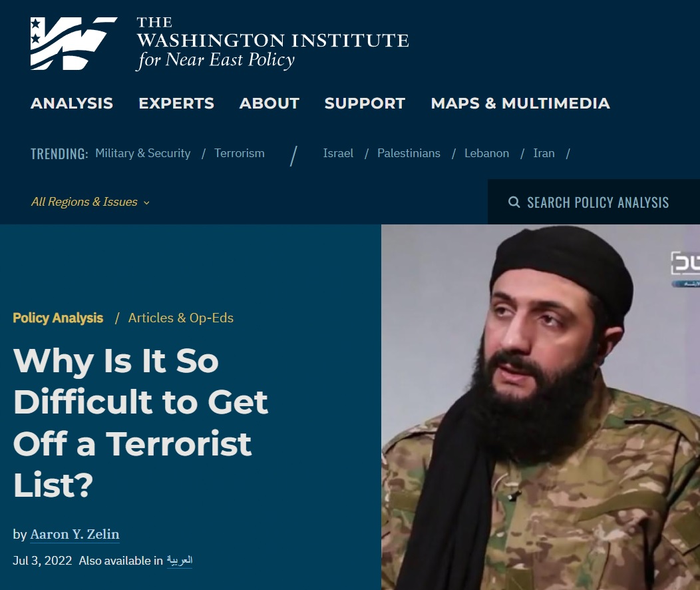The height and width of the screenshot is (590, 700).
Task: Click chevron next to All Regions & Issues
Action: [146, 202]
